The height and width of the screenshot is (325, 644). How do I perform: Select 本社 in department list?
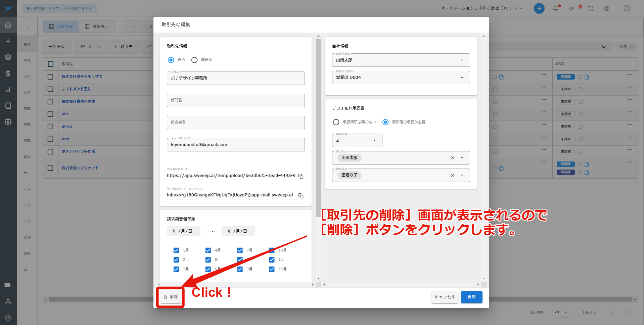27,60
